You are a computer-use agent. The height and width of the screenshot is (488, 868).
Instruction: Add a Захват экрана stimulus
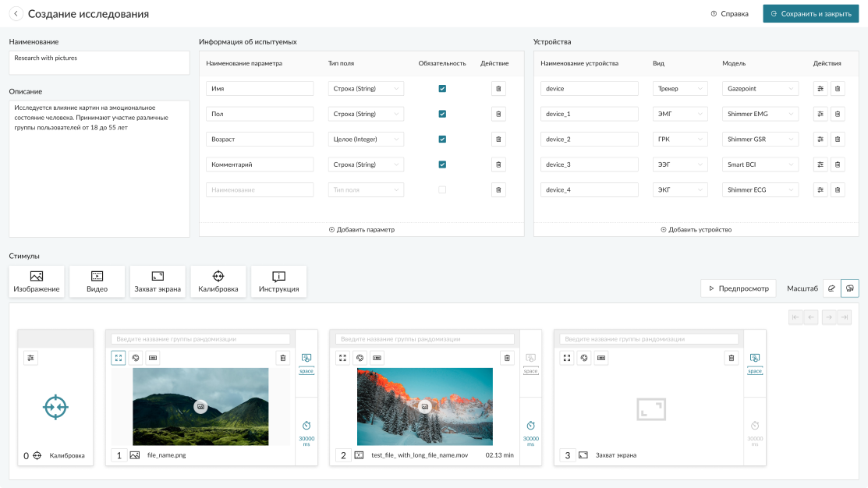point(158,281)
